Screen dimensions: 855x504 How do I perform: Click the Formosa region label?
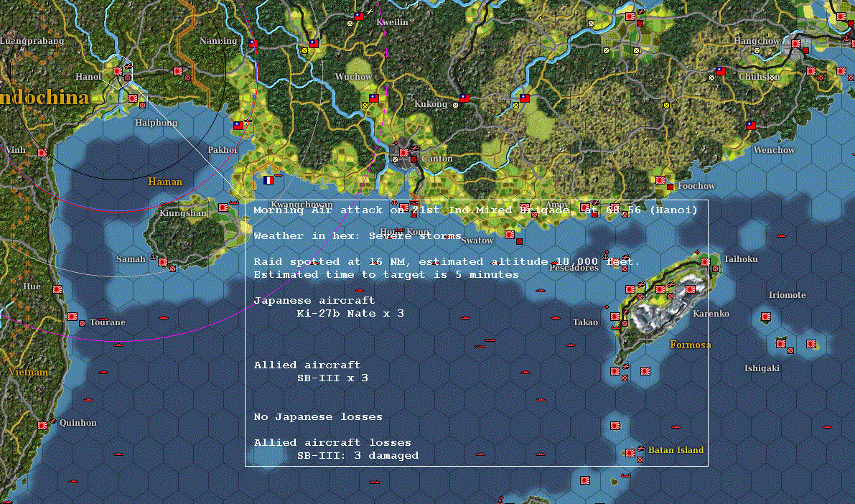(x=691, y=345)
